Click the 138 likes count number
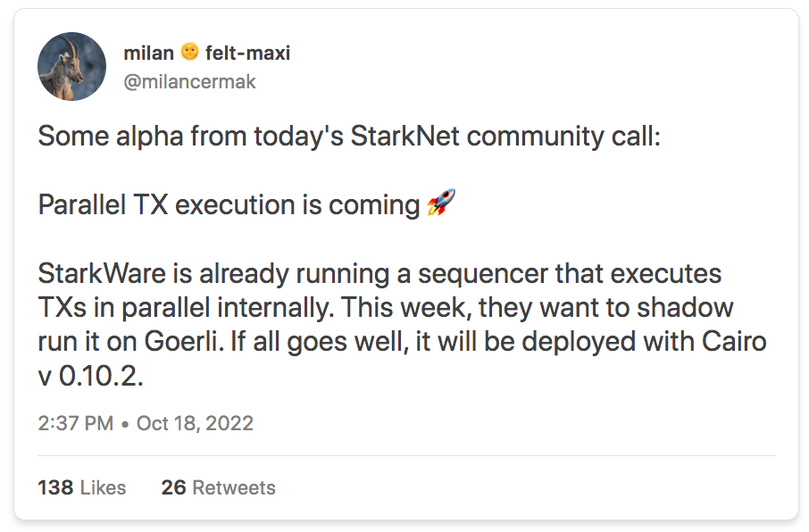 55,487
